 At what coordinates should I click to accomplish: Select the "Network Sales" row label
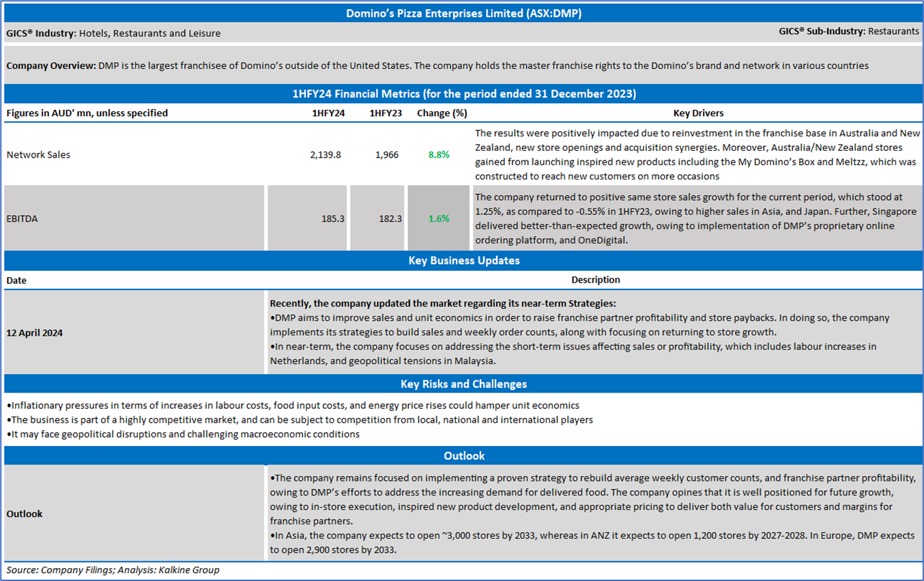click(x=38, y=155)
